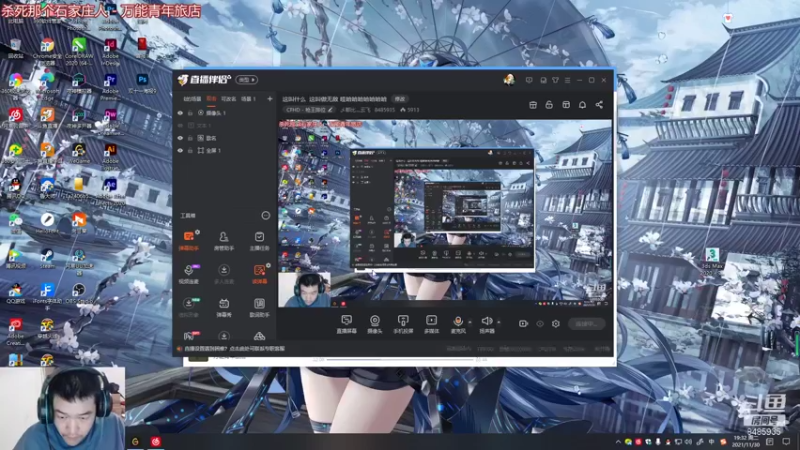Open the notification center in taskbar
Image resolution: width=800 pixels, height=450 pixels.
[x=786, y=442]
